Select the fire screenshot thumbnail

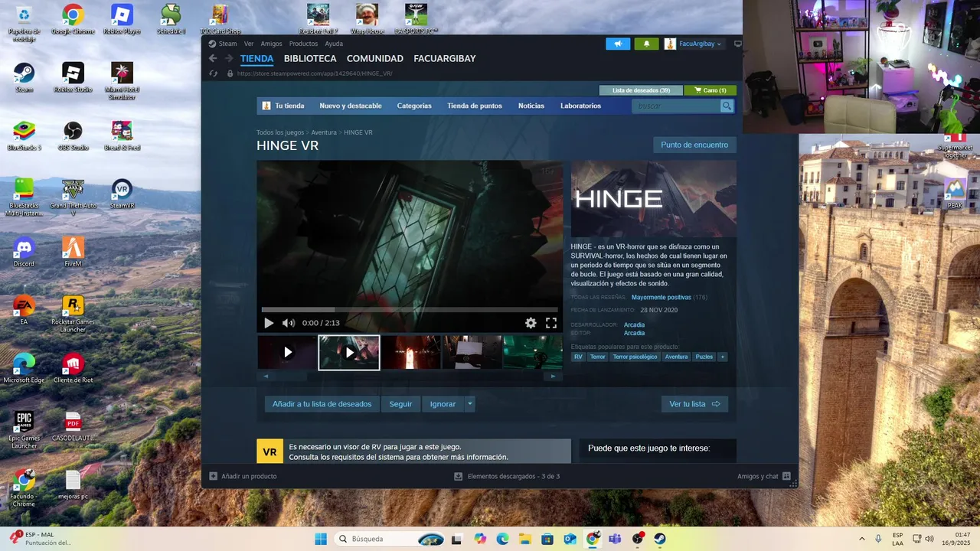point(411,352)
